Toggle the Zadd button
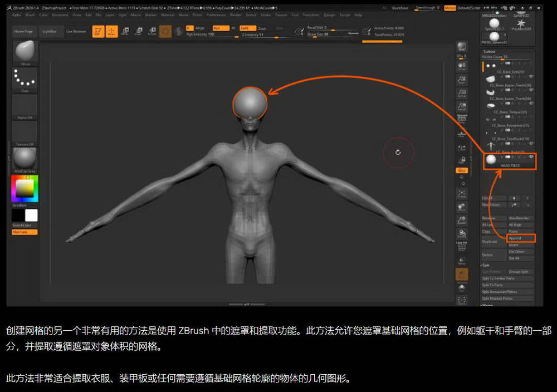Image resolution: width=557 pixels, height=392 pixels. point(248,28)
